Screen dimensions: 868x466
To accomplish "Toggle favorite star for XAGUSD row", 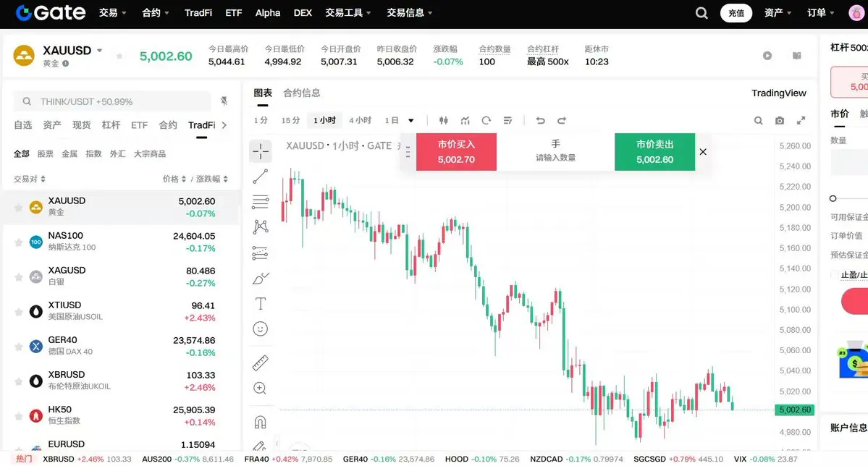I will click(18, 276).
